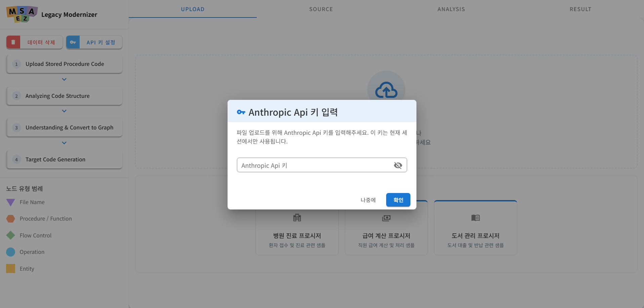644x308 pixels.
Task: Click the open book library icon
Action: coord(476,218)
